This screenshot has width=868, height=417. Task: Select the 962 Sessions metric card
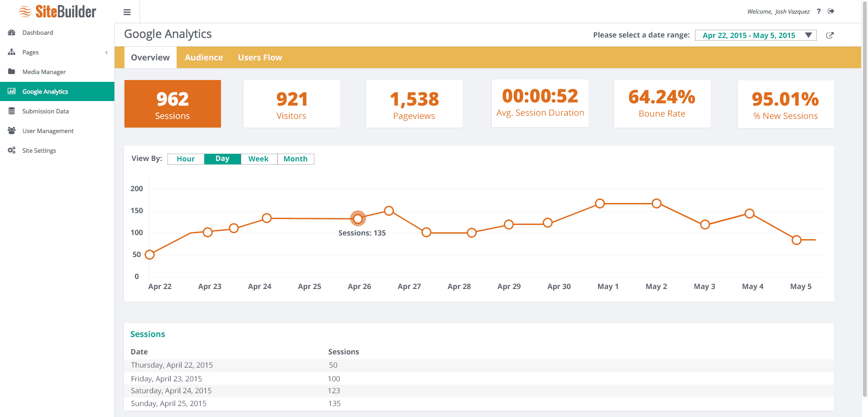tap(173, 104)
